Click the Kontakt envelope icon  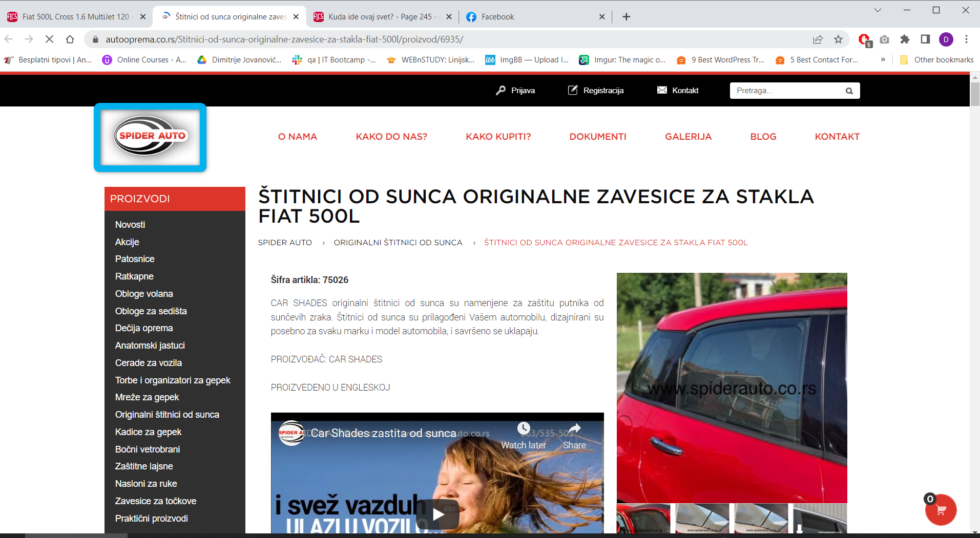(x=662, y=90)
